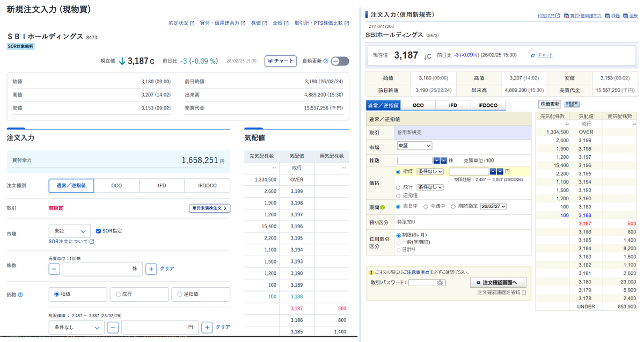
Task: Open 条件なし dropdown beside 成行 in margin form
Action: click(430, 187)
